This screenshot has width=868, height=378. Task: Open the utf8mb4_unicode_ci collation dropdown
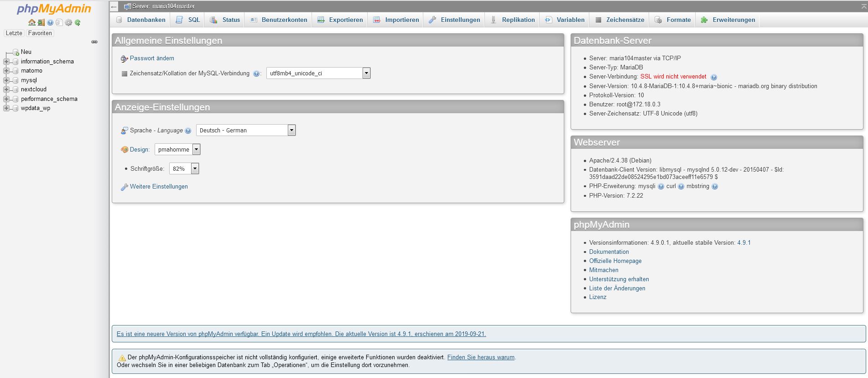tap(318, 73)
